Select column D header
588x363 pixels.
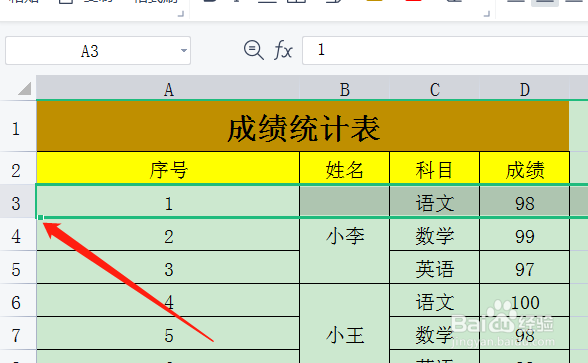tap(525, 89)
